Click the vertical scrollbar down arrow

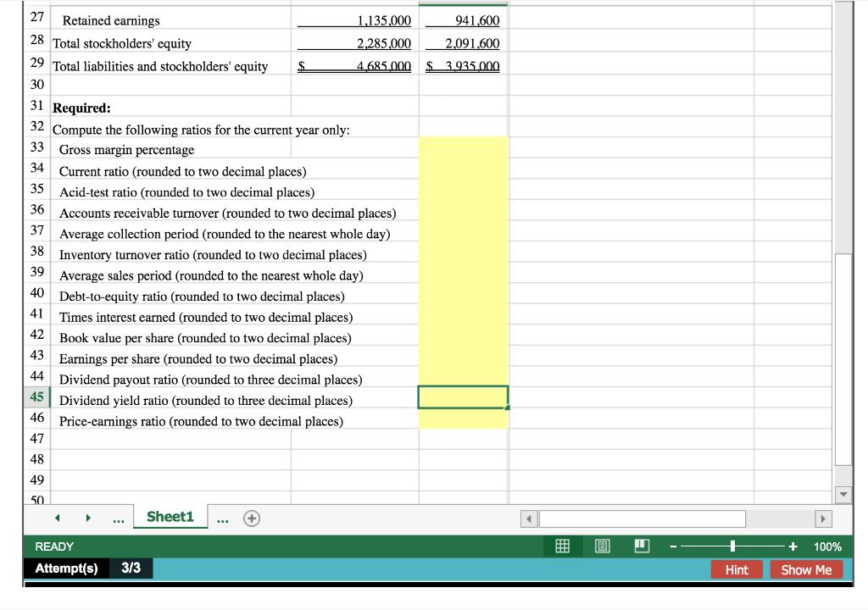click(x=842, y=495)
